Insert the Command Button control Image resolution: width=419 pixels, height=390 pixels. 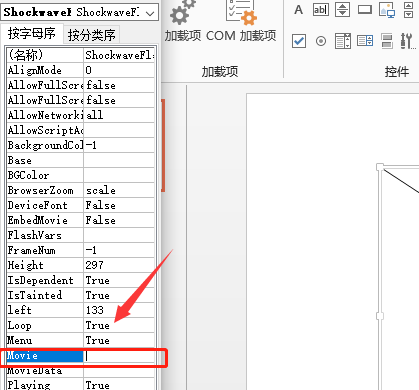(x=365, y=10)
